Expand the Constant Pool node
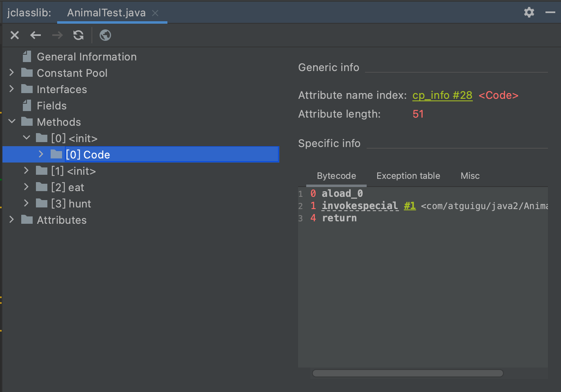The height and width of the screenshot is (392, 561). click(x=12, y=73)
